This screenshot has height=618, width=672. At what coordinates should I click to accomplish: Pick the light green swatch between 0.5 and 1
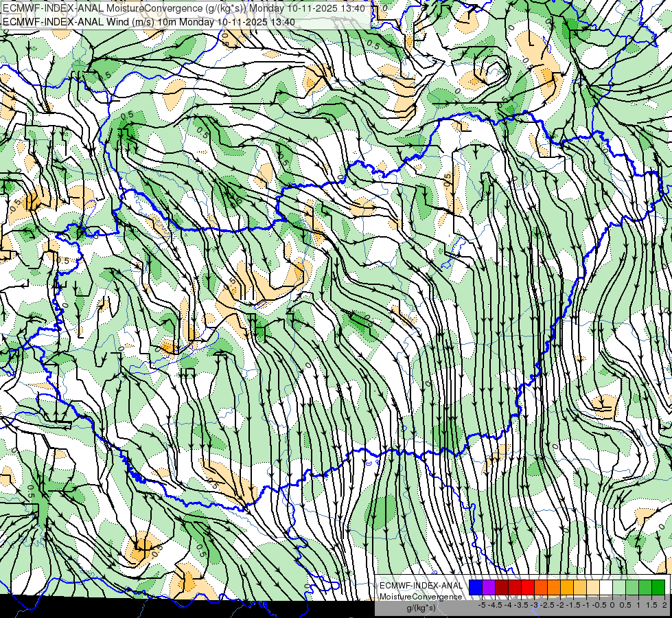tap(633, 588)
